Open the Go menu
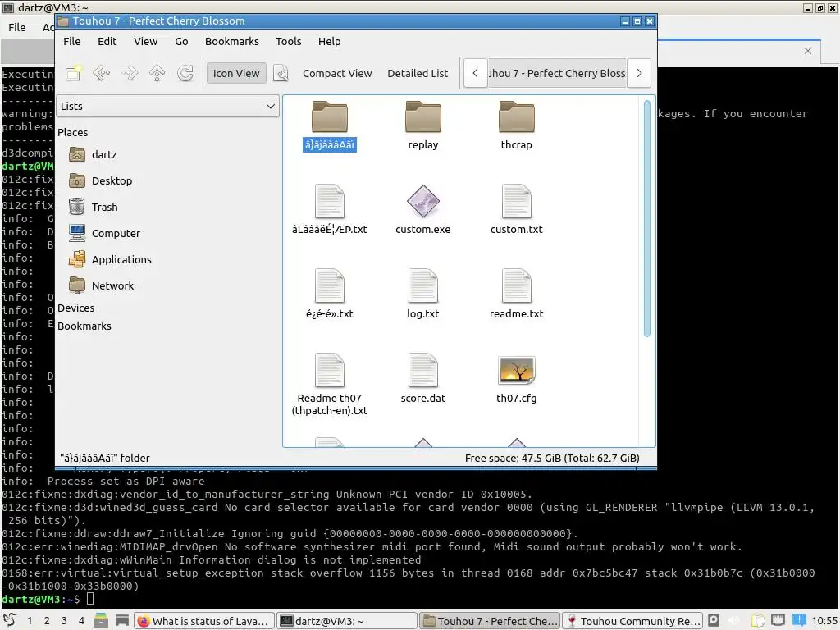This screenshot has height=630, width=840. tap(181, 41)
